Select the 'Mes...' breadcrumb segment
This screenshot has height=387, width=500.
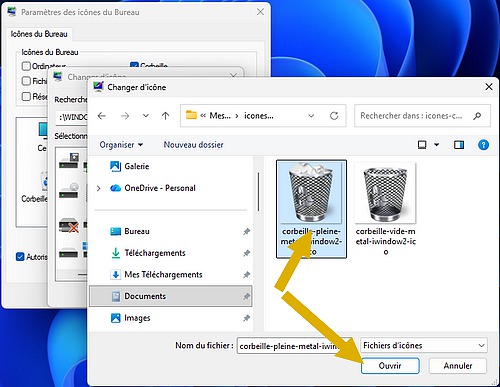click(x=220, y=116)
